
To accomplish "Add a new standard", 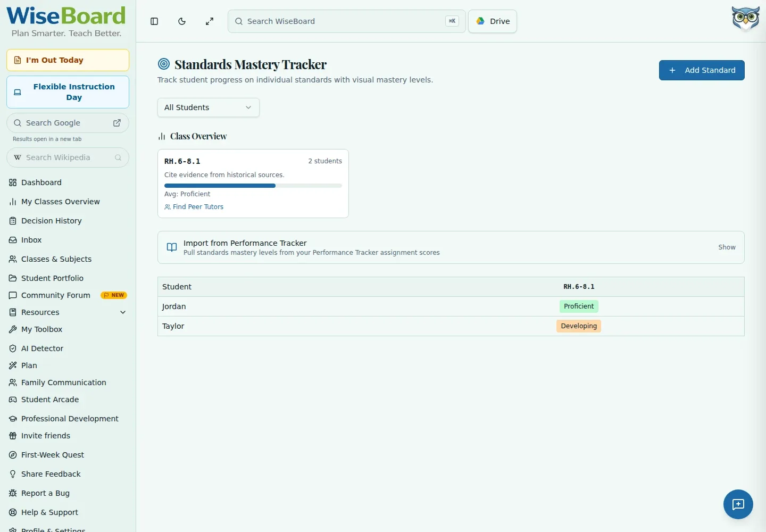I will tap(702, 70).
